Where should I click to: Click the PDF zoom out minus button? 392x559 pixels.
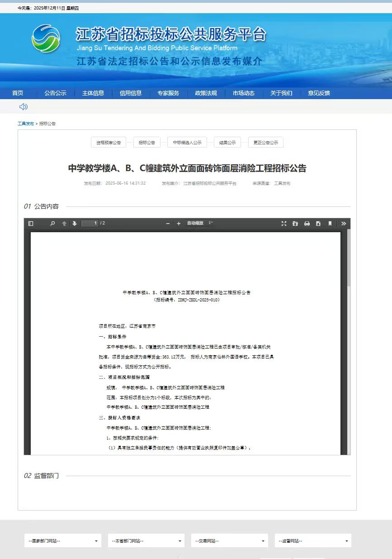(x=168, y=224)
